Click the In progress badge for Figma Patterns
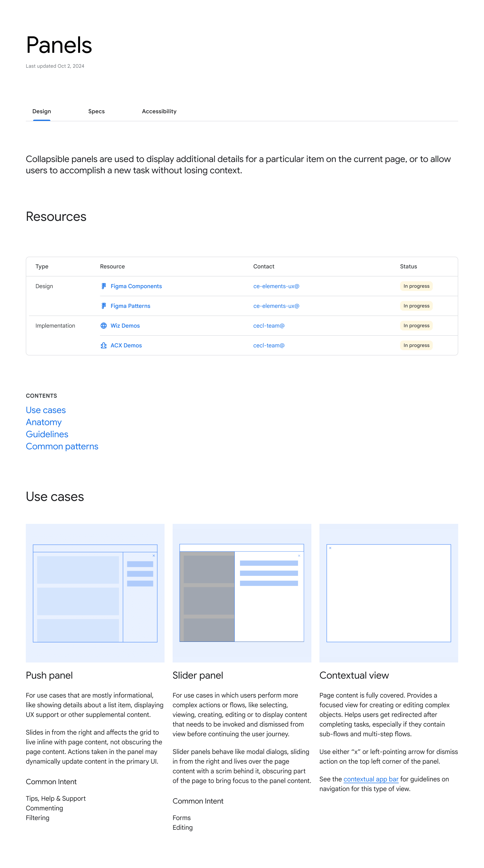 tap(416, 306)
